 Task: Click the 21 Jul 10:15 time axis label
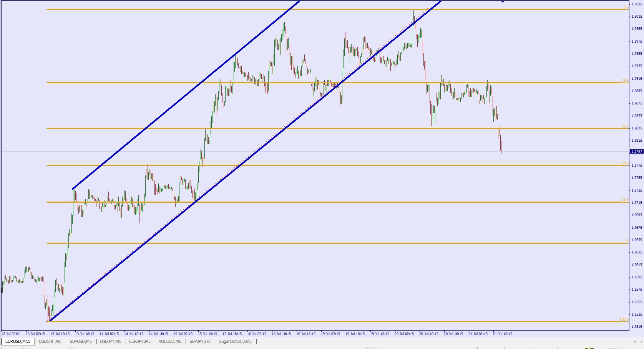coord(503,334)
